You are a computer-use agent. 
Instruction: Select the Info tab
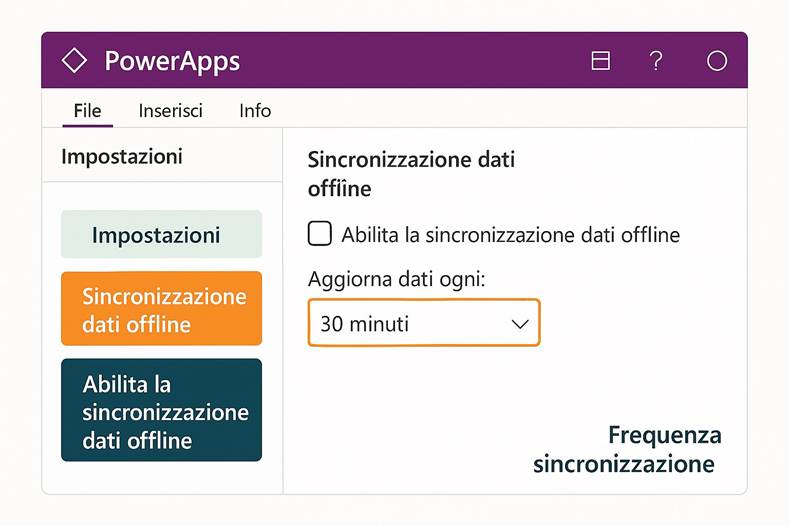[255, 111]
